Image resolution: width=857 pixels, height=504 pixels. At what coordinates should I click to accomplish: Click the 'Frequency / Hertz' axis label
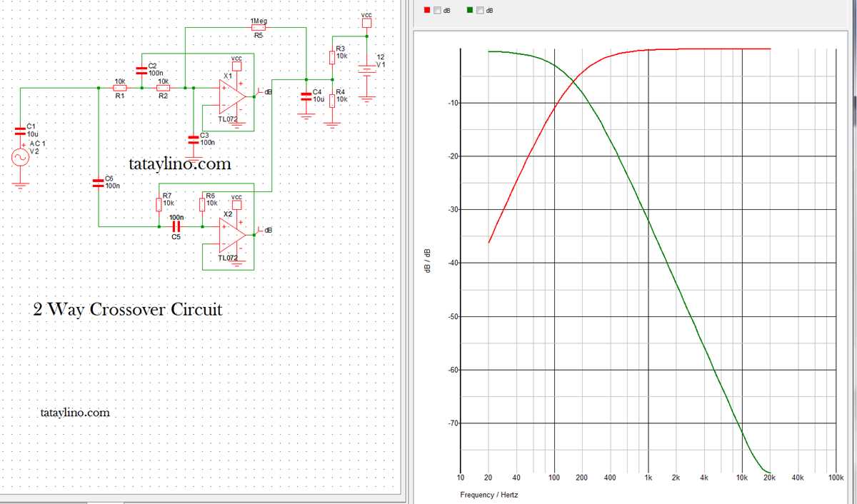pos(489,495)
